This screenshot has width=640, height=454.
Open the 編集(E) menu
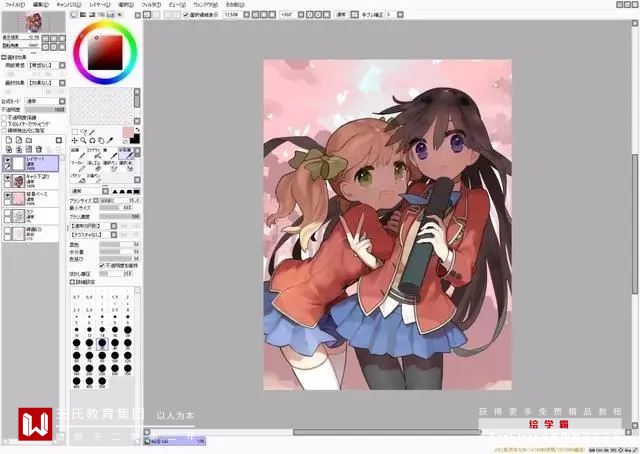click(x=40, y=4)
